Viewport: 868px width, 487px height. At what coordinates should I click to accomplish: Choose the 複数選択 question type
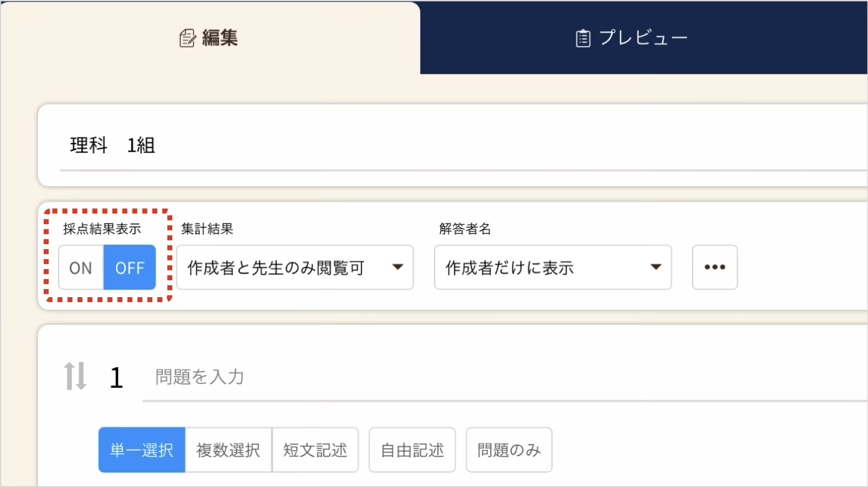click(x=229, y=450)
